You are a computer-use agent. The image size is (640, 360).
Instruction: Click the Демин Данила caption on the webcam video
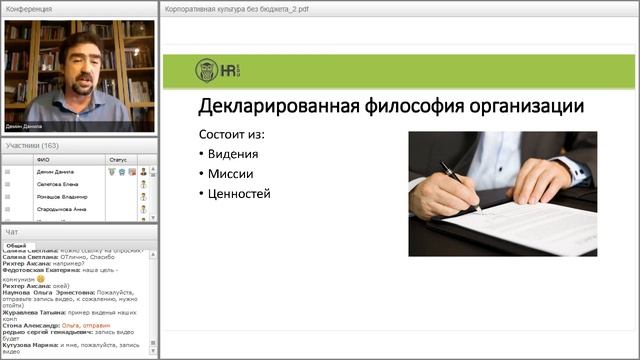pyautogui.click(x=24, y=127)
